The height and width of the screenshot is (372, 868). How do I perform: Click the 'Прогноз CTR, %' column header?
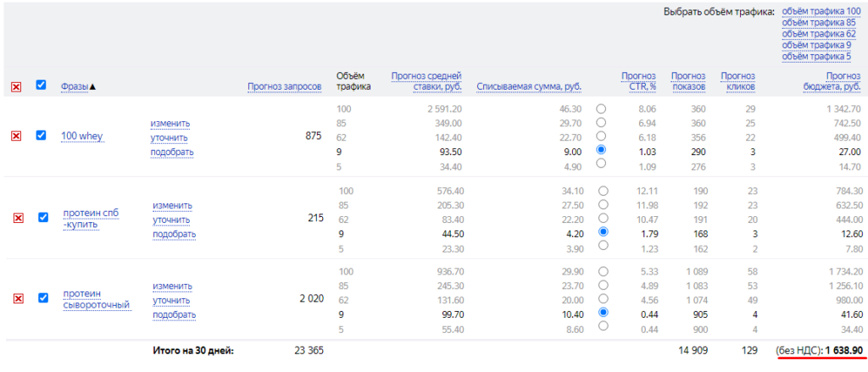point(638,81)
